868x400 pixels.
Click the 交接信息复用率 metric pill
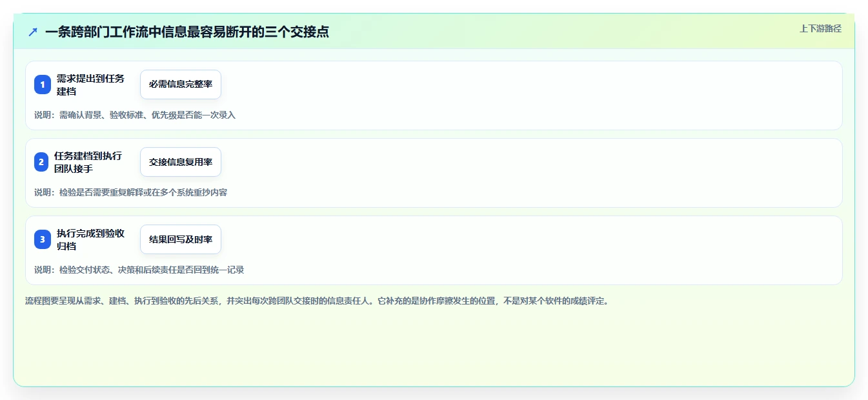tap(181, 162)
